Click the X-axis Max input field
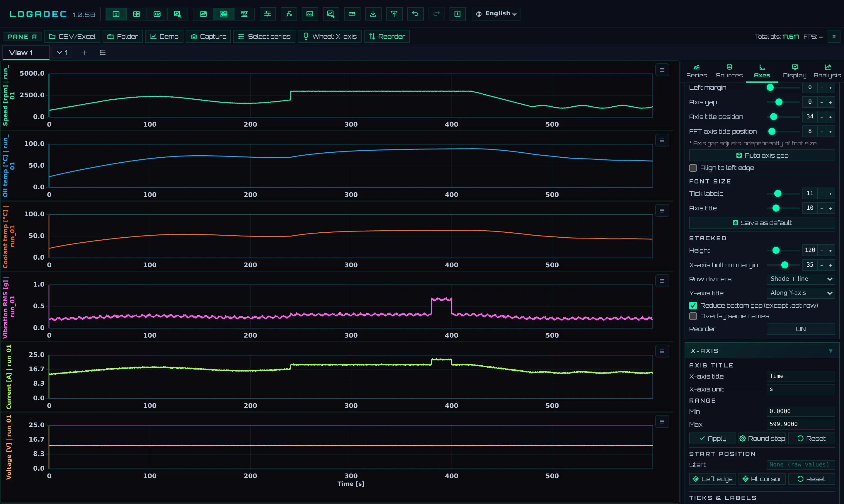Screen dimensions: 844x504 [801, 424]
